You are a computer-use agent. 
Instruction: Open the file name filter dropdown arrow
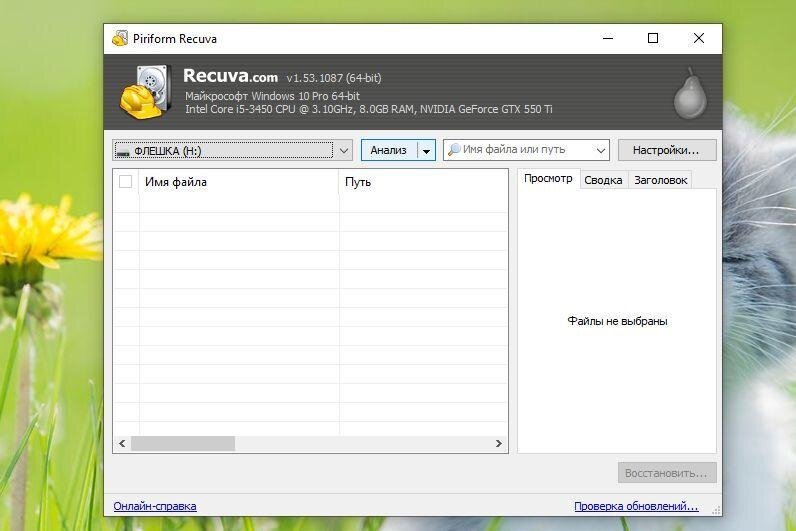601,150
